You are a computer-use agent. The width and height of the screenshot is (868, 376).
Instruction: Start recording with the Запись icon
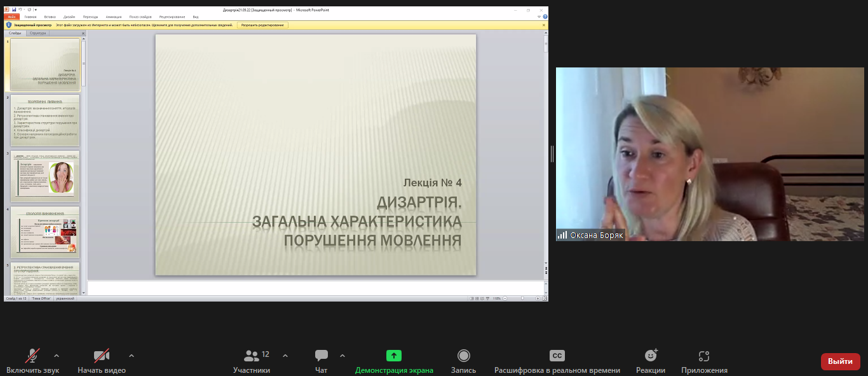coord(464,356)
